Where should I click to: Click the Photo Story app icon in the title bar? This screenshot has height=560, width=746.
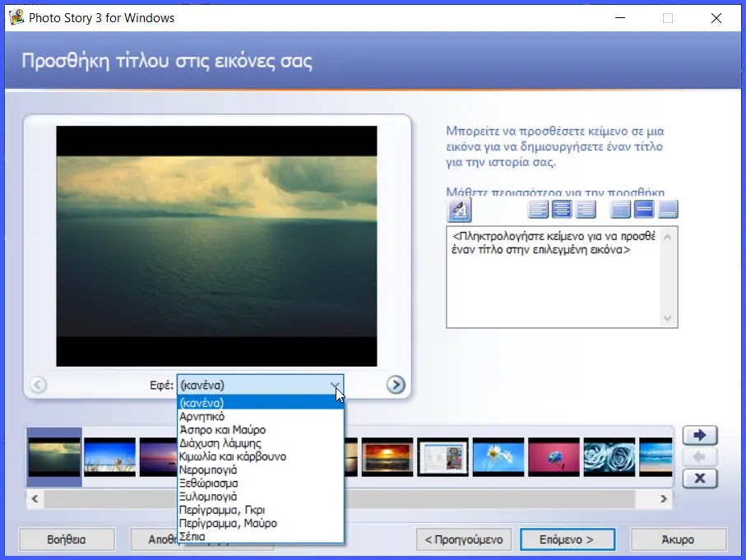pyautogui.click(x=16, y=17)
